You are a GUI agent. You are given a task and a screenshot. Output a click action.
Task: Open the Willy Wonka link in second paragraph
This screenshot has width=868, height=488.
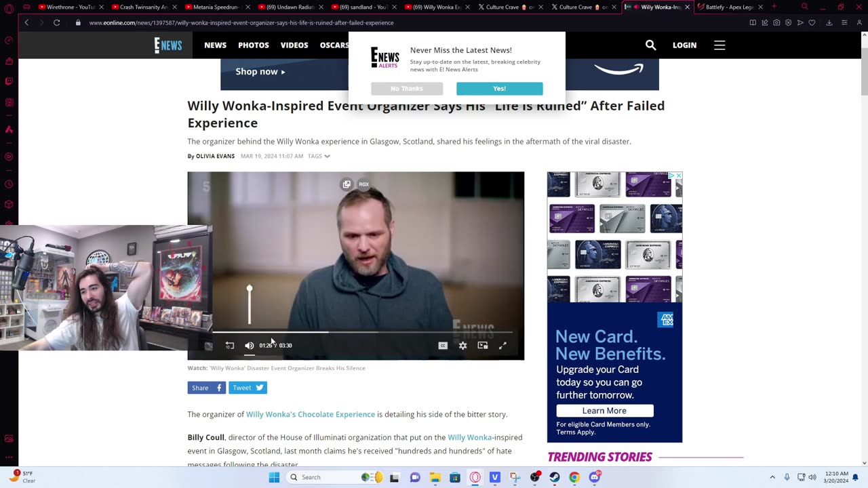pyautogui.click(x=469, y=437)
